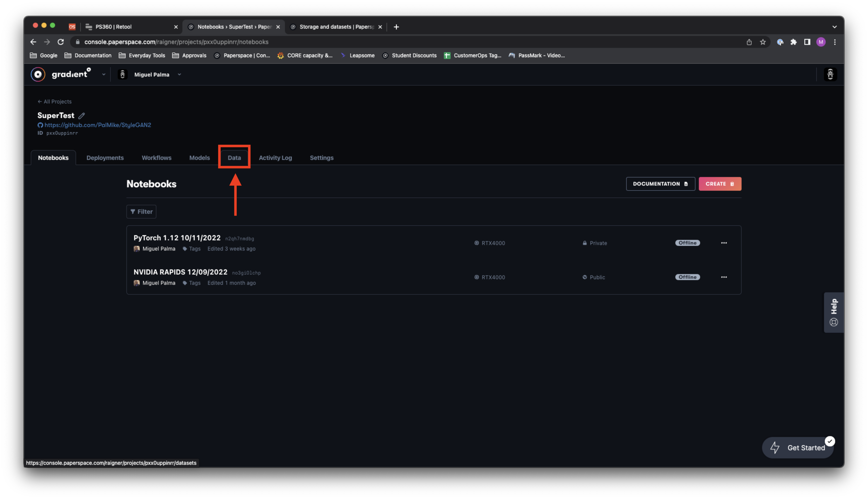Open the PyTorch notebook three-dot menu
Viewport: 868px width, 499px height.
[x=724, y=243]
